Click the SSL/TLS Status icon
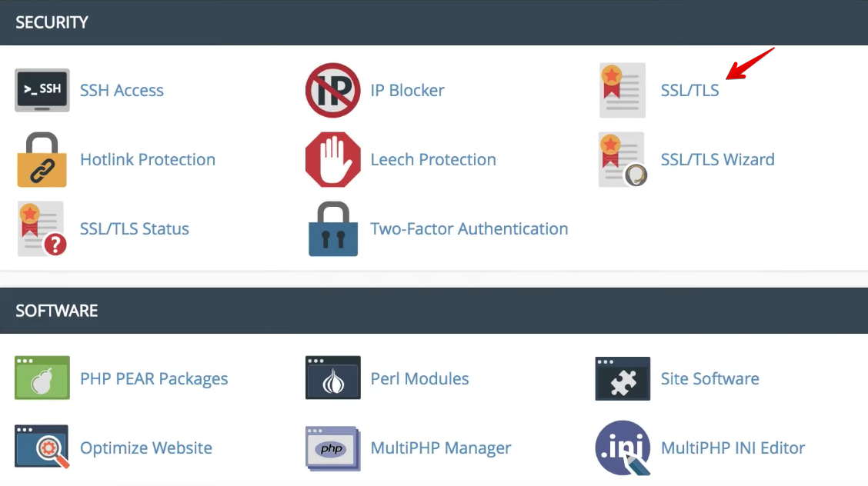Viewport: 868px width, 486px height. (x=42, y=229)
